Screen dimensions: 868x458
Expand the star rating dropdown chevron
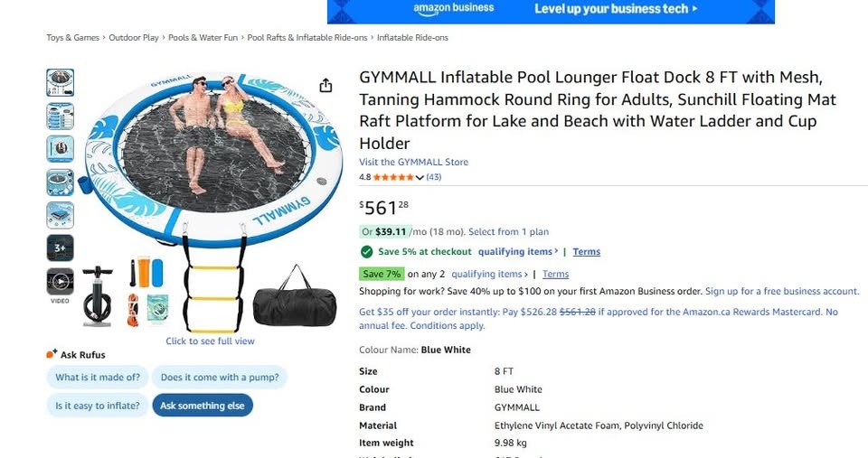(x=420, y=178)
